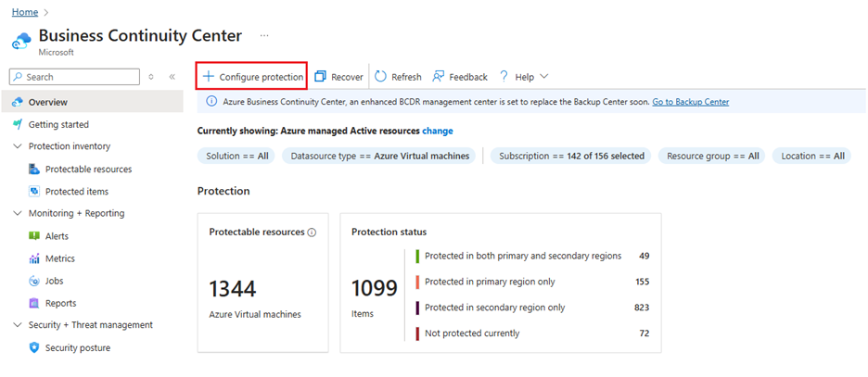Image resolution: width=868 pixels, height=377 pixels.
Task: Click the Security posture shield icon
Action: point(34,347)
